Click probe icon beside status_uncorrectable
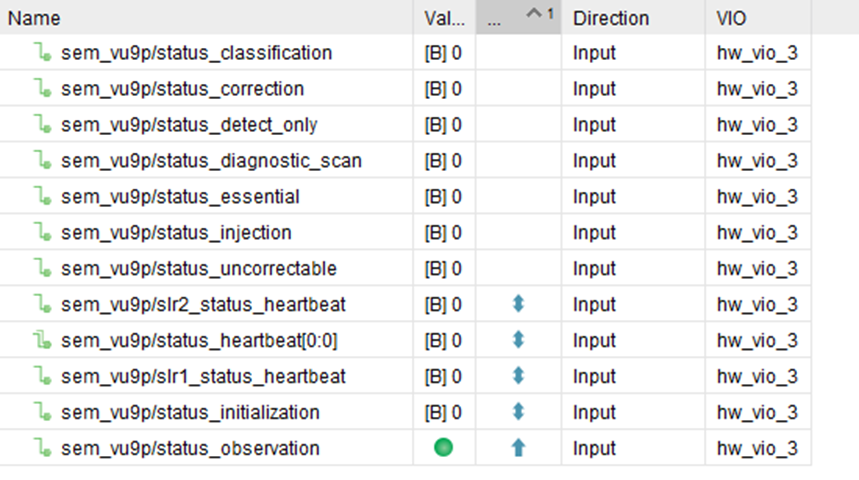859x480 pixels. [42, 268]
